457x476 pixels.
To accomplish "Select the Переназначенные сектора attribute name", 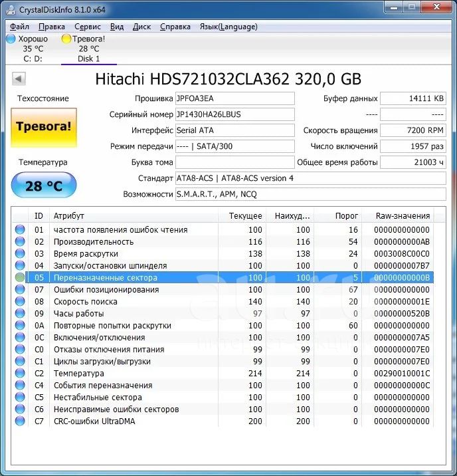I will click(106, 277).
